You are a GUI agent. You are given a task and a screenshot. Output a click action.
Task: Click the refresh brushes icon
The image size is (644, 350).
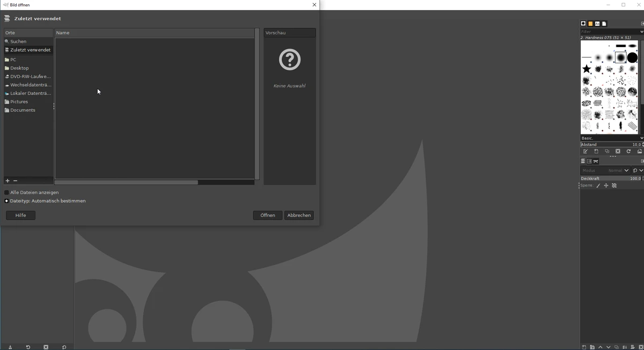pos(628,152)
